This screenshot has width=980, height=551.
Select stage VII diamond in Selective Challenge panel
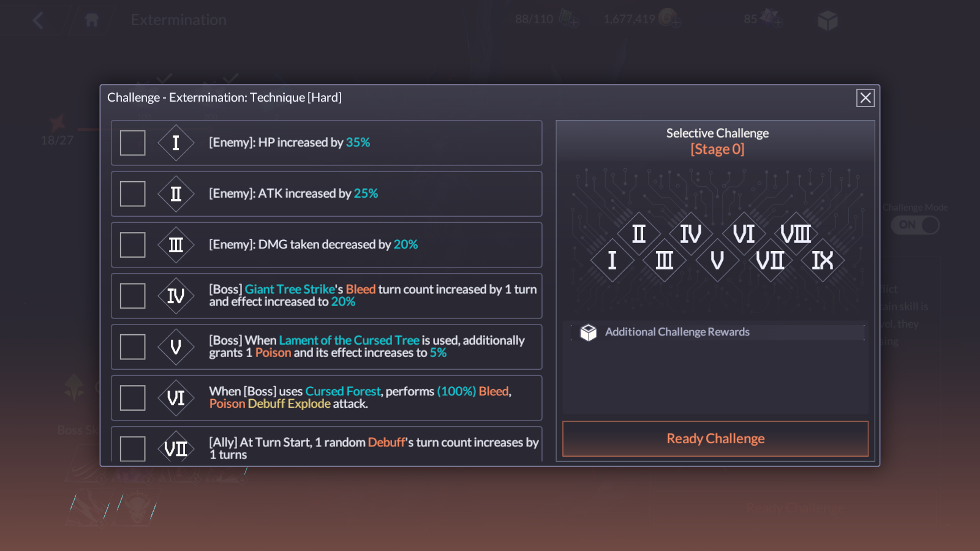tap(770, 260)
